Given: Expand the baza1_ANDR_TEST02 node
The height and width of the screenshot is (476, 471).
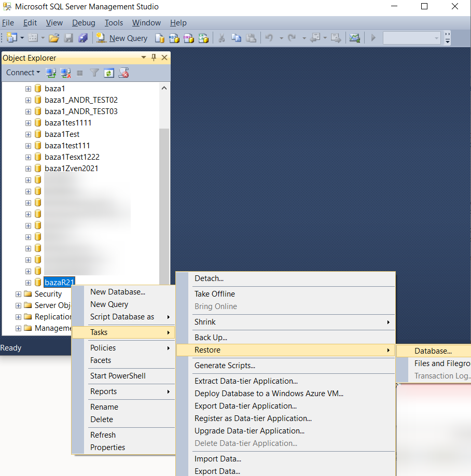Looking at the screenshot, I should [x=28, y=100].
